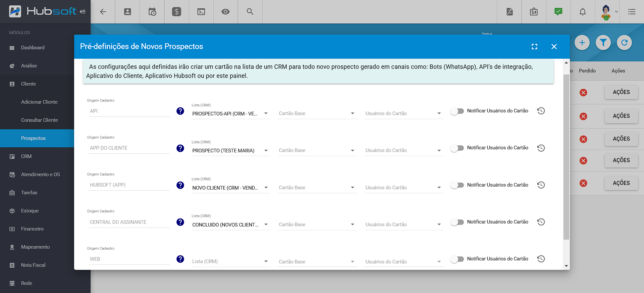Click the round funnel filter button
The image size is (644, 293).
click(603, 43)
